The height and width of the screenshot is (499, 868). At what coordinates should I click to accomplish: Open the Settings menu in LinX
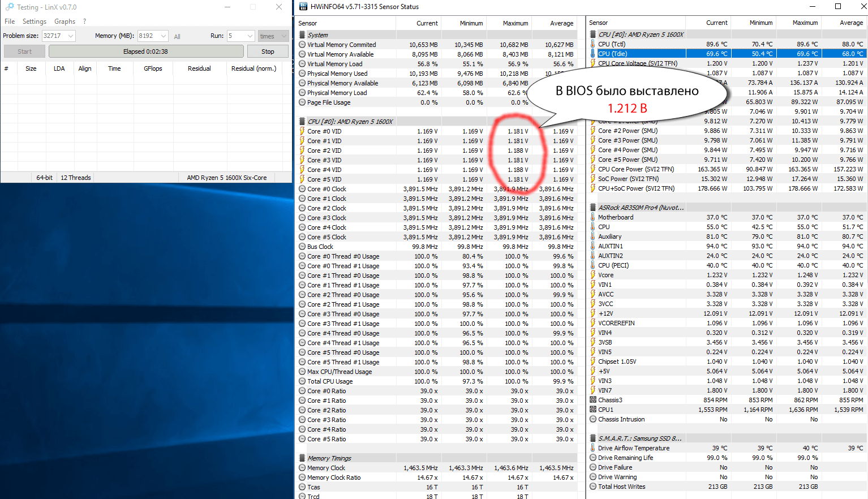pos(35,21)
